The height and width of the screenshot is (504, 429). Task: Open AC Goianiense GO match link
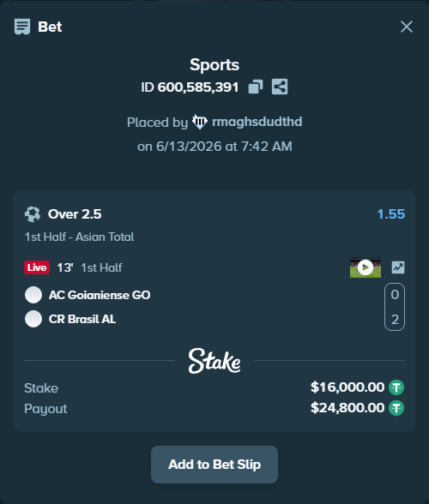click(100, 295)
